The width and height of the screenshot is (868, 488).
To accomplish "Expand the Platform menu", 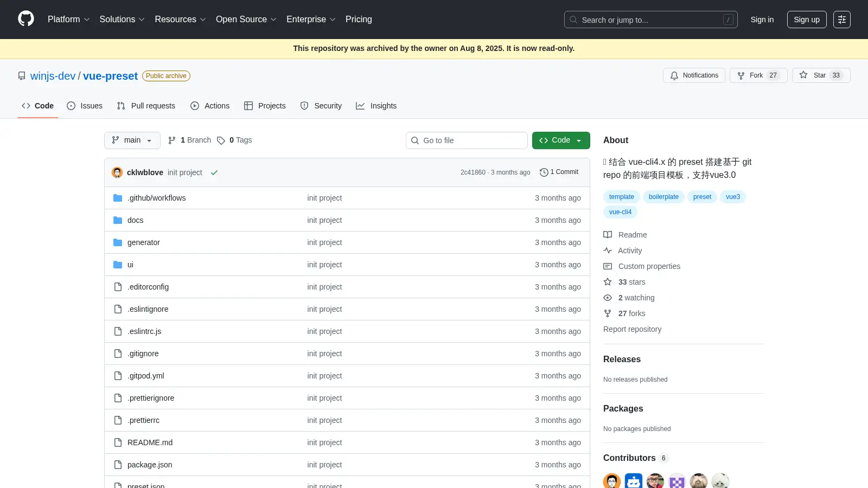I will point(69,19).
